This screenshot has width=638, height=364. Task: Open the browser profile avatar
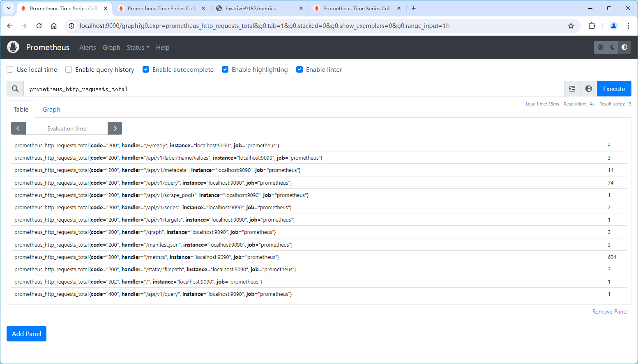pyautogui.click(x=614, y=26)
